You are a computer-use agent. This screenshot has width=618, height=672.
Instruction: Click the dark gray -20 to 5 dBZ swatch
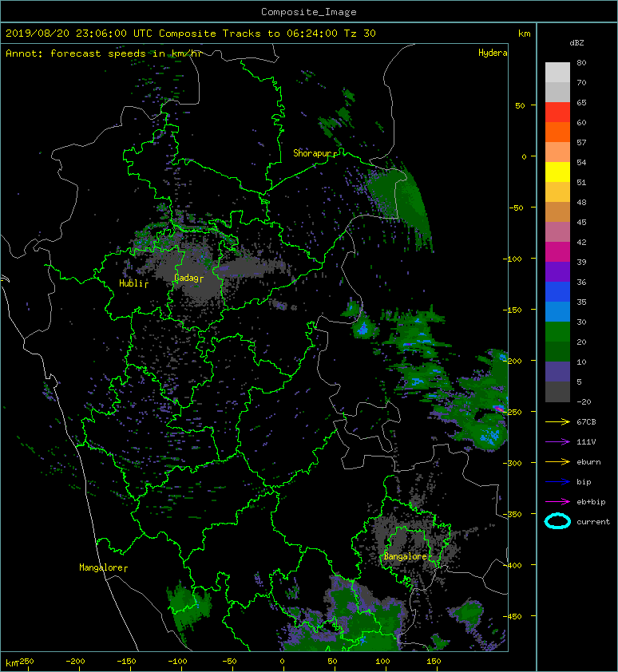tap(557, 391)
